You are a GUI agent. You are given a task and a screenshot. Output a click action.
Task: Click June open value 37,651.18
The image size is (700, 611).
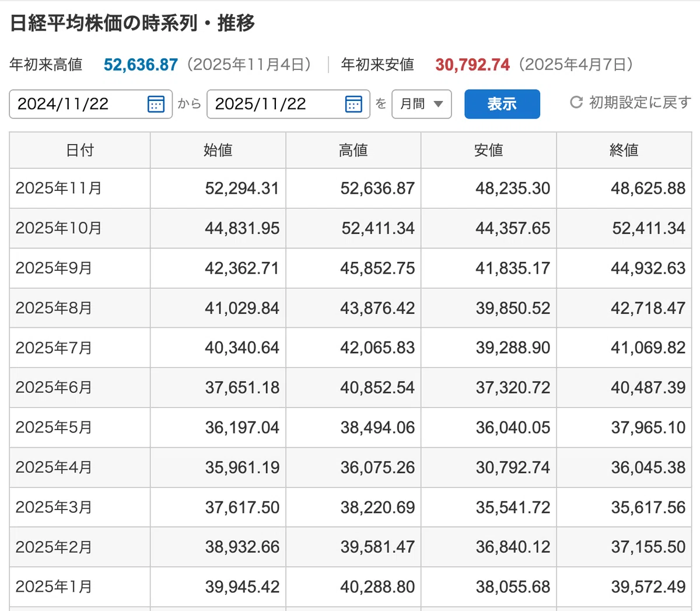click(x=242, y=387)
